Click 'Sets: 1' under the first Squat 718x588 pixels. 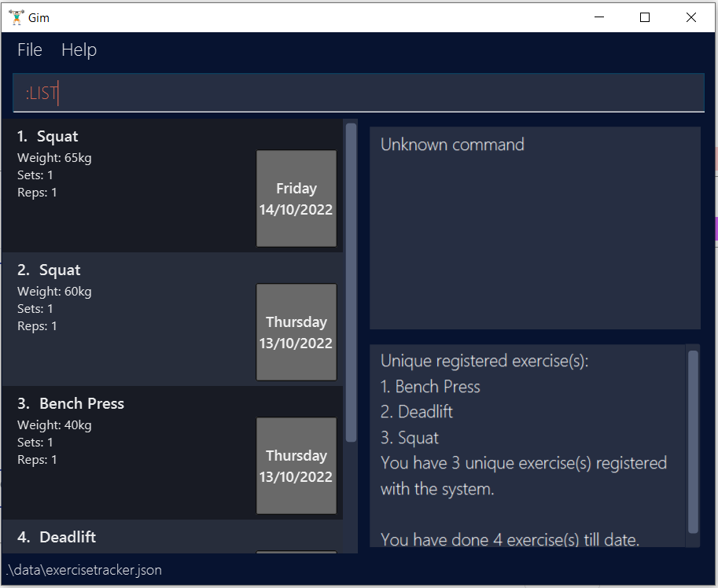pyautogui.click(x=35, y=175)
